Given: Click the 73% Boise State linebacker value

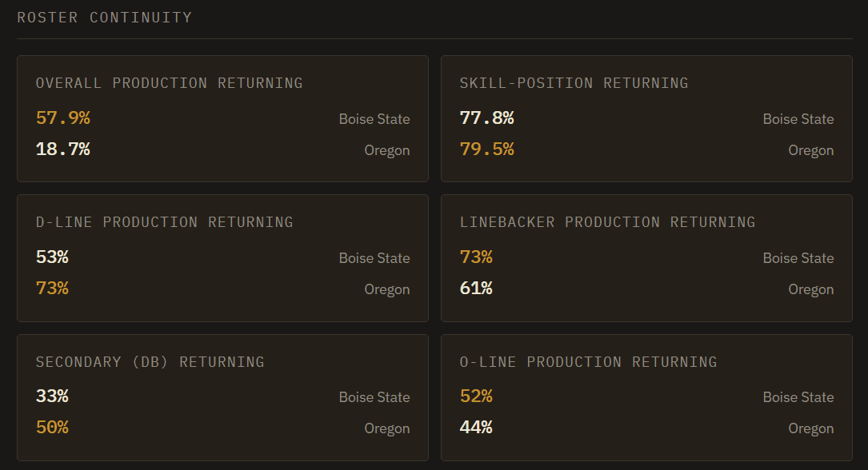Looking at the screenshot, I should (476, 257).
